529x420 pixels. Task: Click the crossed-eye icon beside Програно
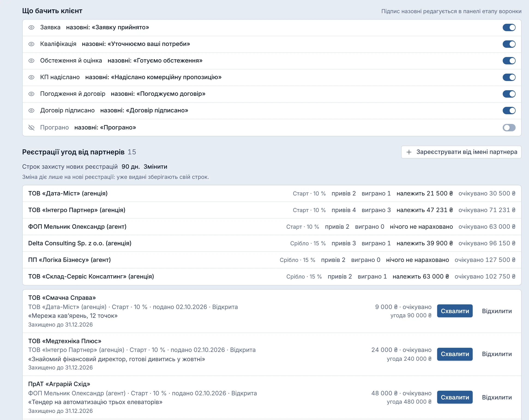point(31,128)
